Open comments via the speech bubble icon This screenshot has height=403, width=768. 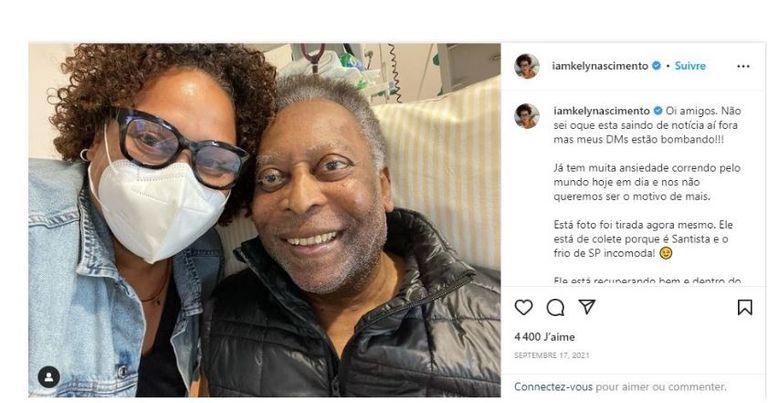555,307
